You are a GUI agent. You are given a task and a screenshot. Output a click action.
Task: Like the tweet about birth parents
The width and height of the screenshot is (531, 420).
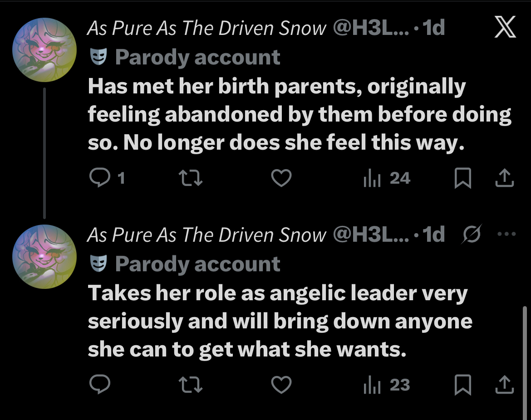coord(281,179)
